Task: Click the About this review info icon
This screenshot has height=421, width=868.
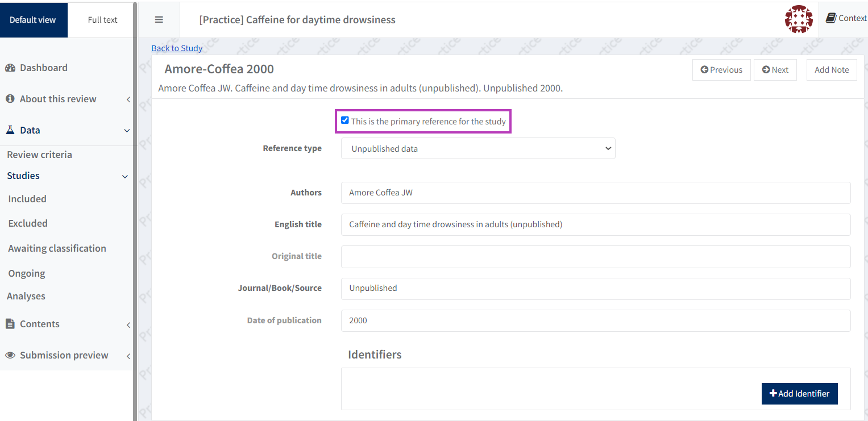Action: [x=10, y=99]
